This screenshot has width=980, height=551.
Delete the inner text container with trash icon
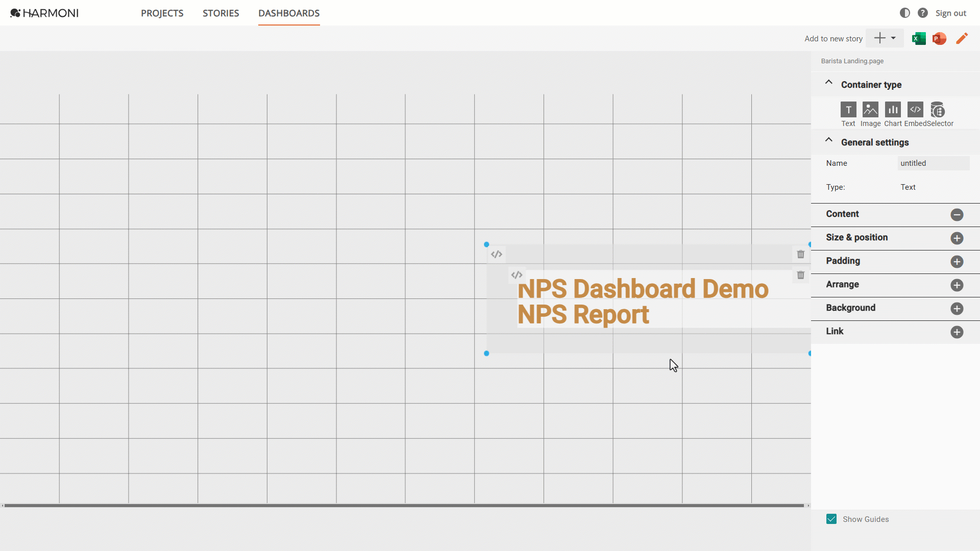(x=800, y=275)
